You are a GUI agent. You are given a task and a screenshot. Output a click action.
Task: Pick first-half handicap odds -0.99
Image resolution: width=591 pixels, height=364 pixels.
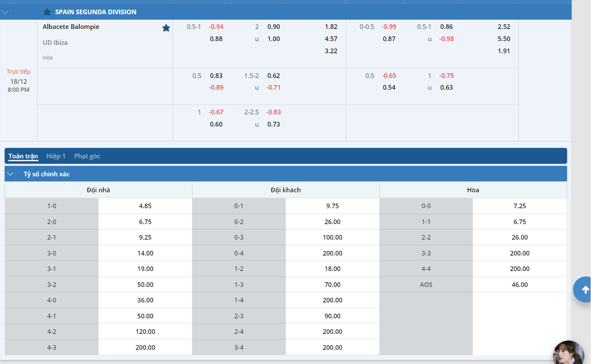coord(389,27)
